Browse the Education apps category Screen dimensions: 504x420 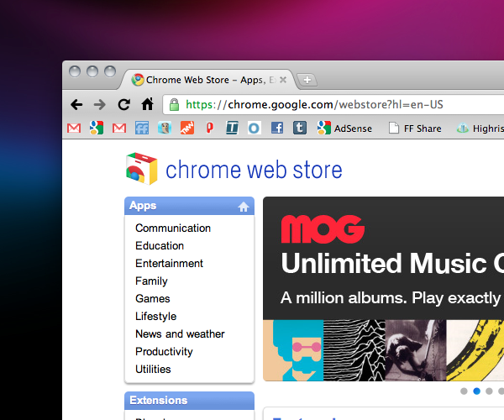160,246
